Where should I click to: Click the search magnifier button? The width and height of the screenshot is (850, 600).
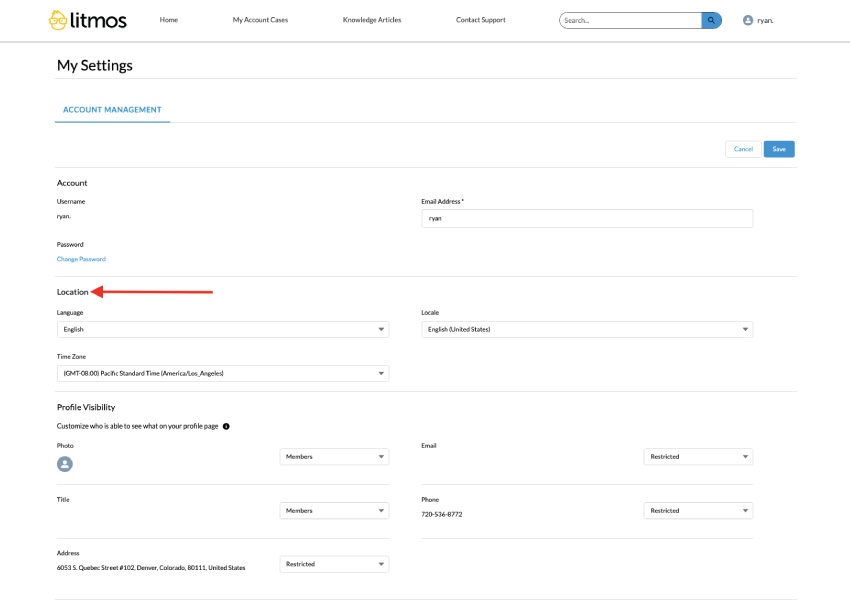pyautogui.click(x=711, y=21)
